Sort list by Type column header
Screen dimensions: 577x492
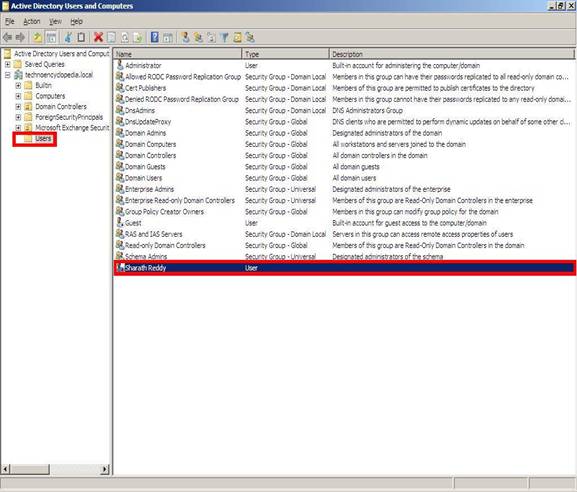pyautogui.click(x=286, y=54)
